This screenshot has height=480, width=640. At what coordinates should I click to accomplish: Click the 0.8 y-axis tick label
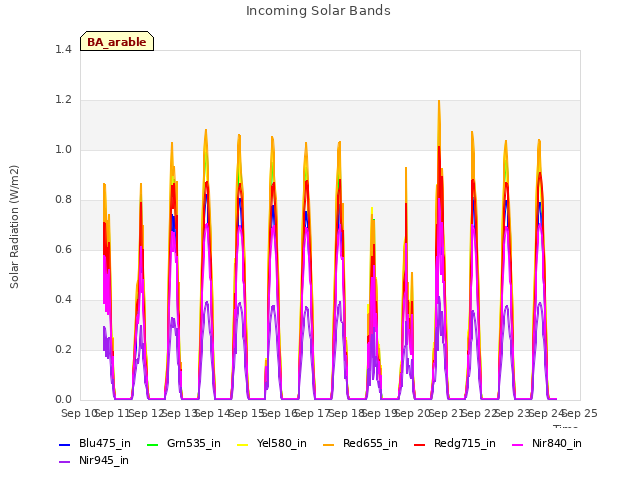tap(63, 200)
